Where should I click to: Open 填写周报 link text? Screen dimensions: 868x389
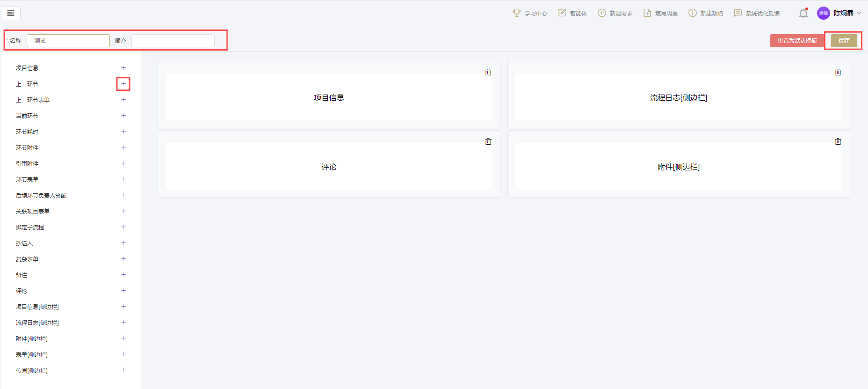pos(666,14)
